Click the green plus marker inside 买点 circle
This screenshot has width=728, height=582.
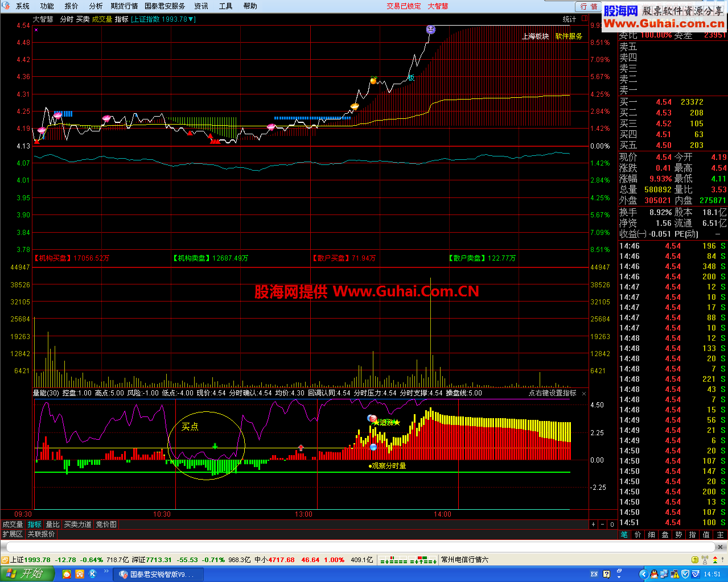[x=215, y=447]
